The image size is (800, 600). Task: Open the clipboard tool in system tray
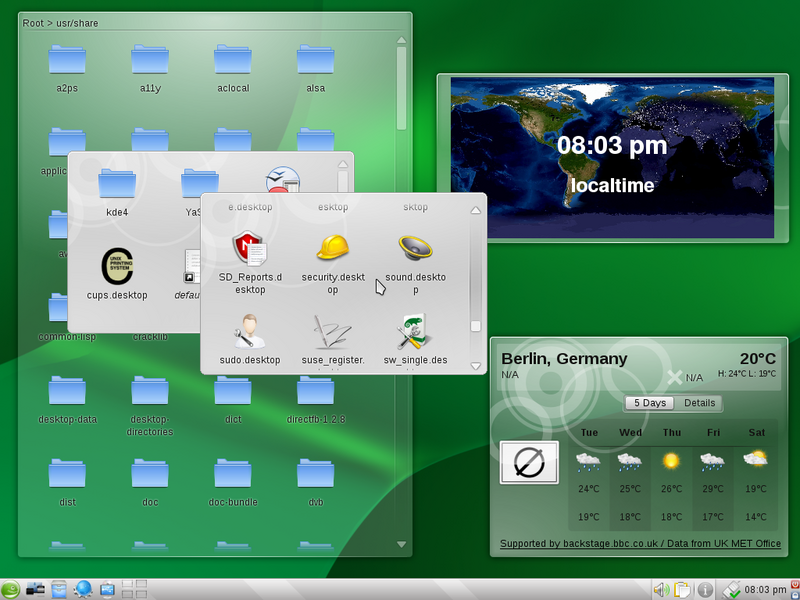(x=682, y=590)
